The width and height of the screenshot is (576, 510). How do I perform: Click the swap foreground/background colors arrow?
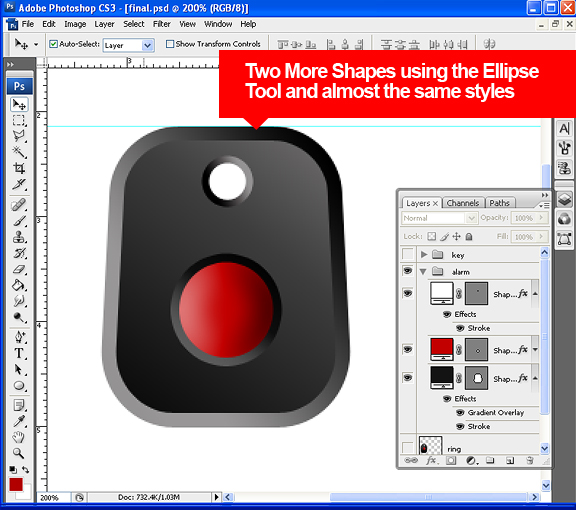point(25,470)
